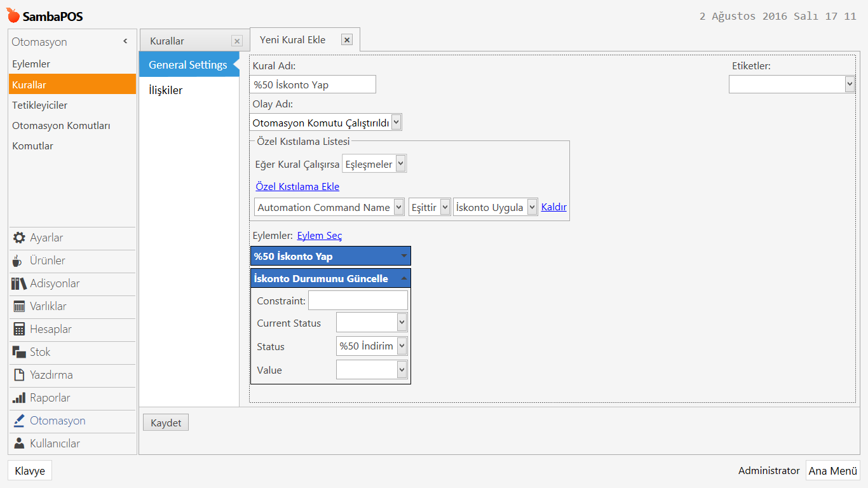Viewport: 868px width, 488px height.
Task: Click the Otomasyon pencil icon
Action: point(19,421)
